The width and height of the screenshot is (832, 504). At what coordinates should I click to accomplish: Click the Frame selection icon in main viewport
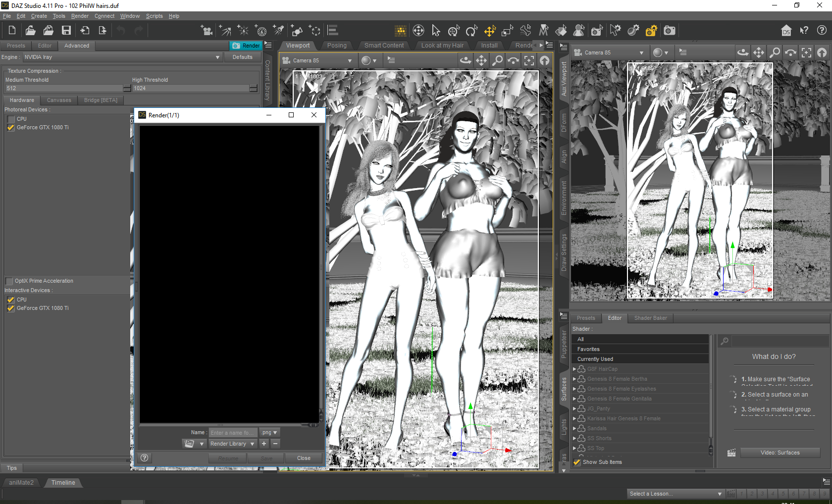[x=529, y=60]
